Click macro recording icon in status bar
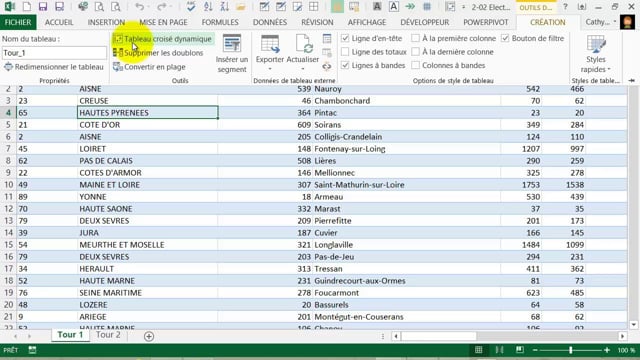 (32, 350)
